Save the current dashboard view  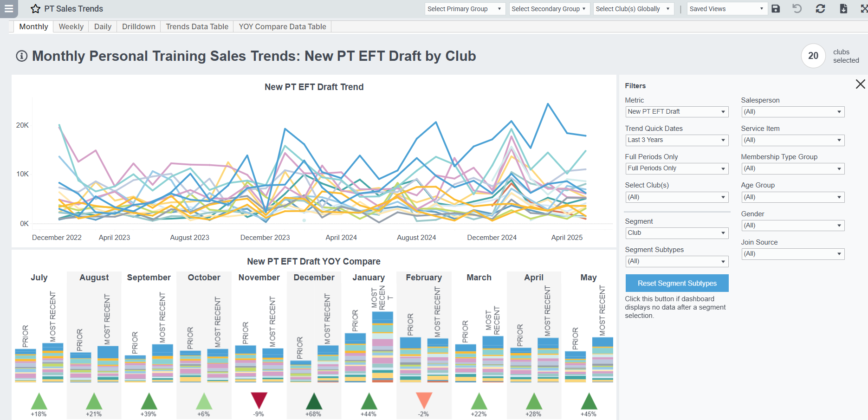point(776,8)
